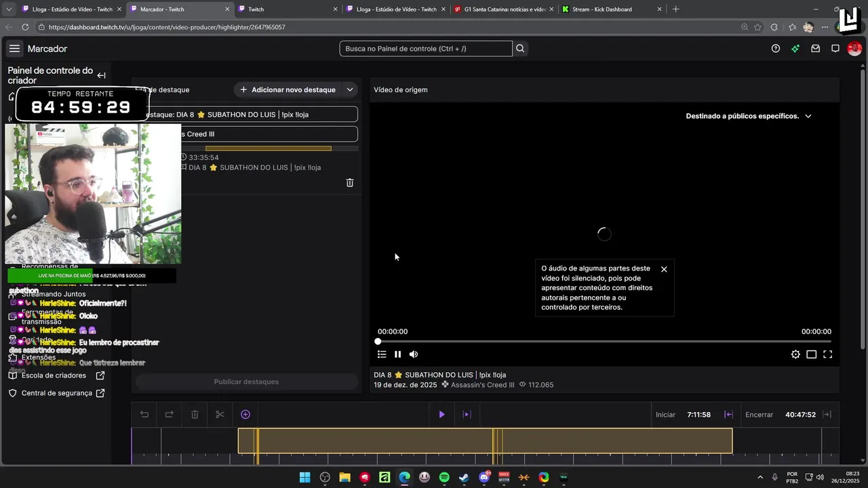This screenshot has height=488, width=868.
Task: Dismiss the muted audio notice
Action: tap(664, 269)
